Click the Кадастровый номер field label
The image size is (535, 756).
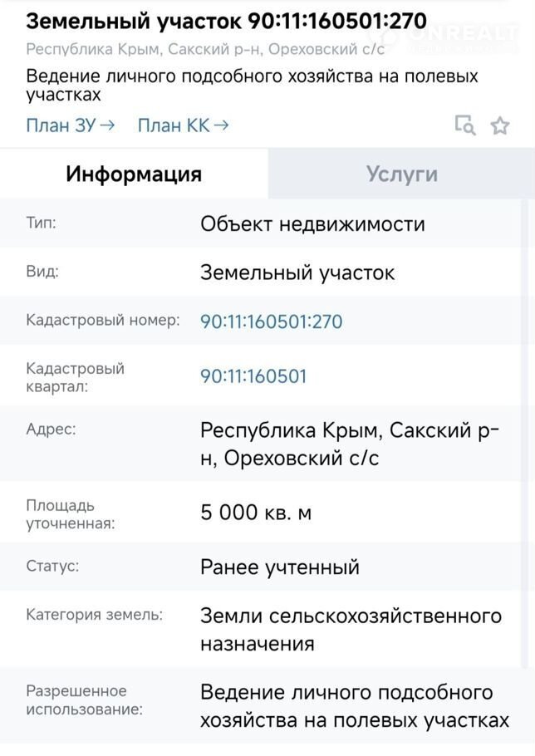point(103,321)
